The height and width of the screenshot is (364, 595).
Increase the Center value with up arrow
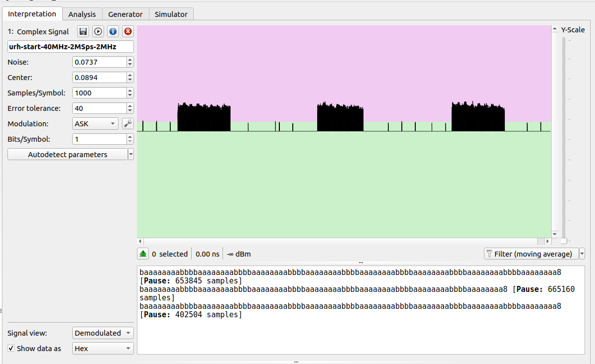tap(130, 75)
